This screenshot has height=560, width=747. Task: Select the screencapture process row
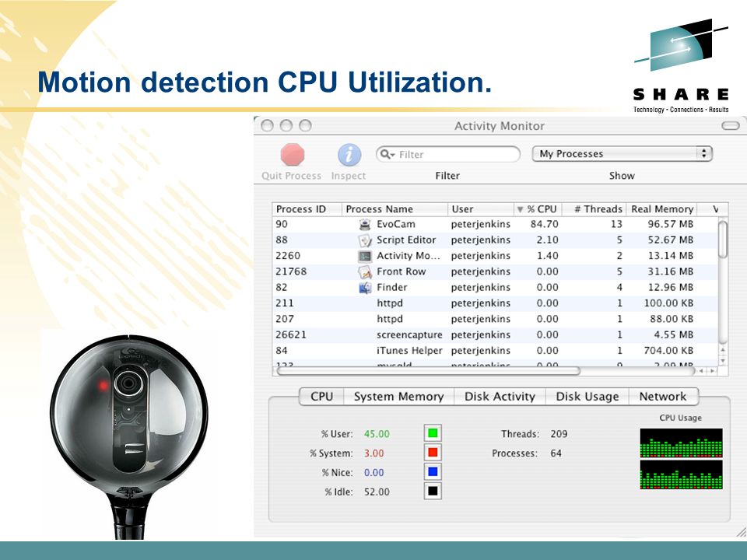(496, 334)
